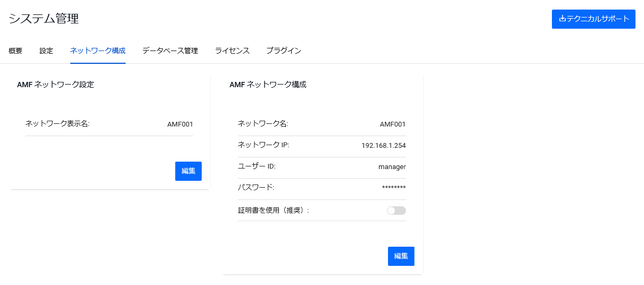Viewport: 644px width, 285px height.
Task: Switch to the 設定 tab
Action: coord(46,51)
